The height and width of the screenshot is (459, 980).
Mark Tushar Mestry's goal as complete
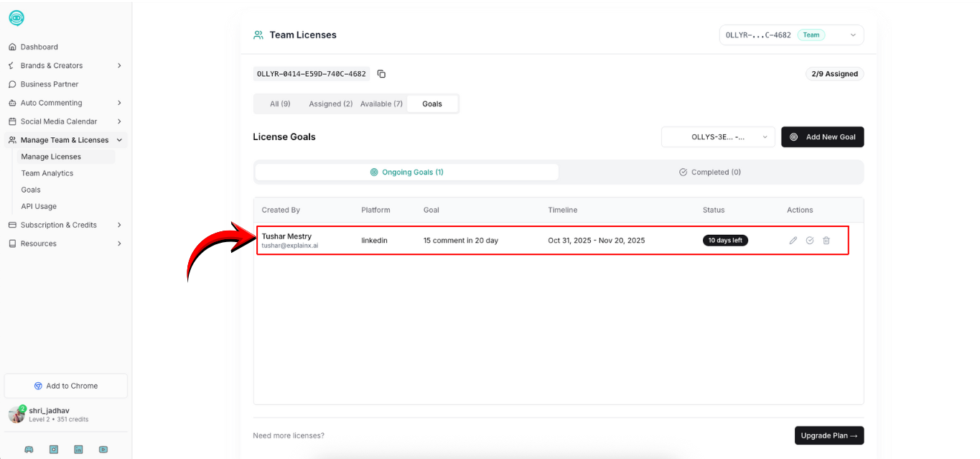[810, 241]
